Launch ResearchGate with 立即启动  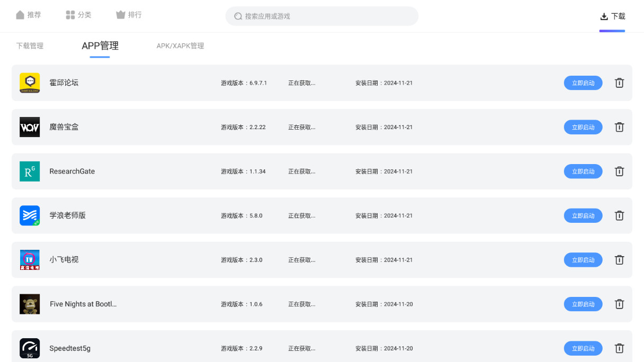pyautogui.click(x=583, y=171)
